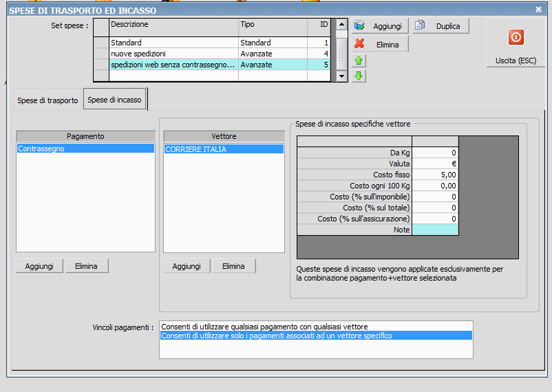Click Elimina under Pagamento list
The height and width of the screenshot is (392, 552).
click(87, 266)
